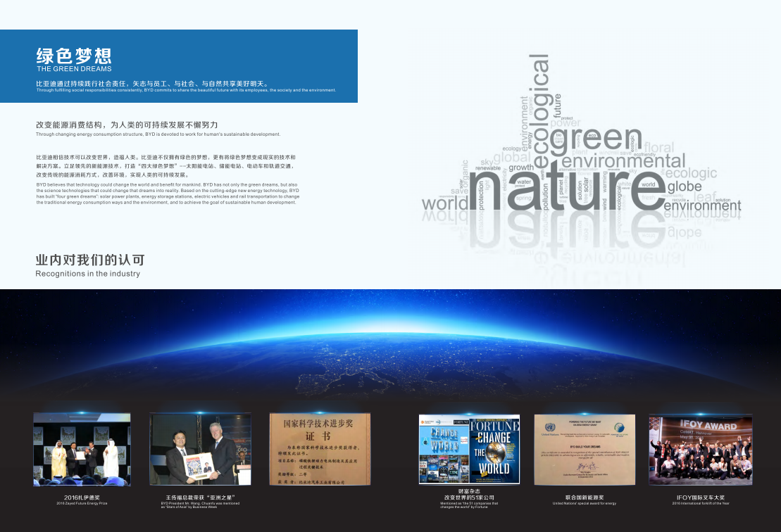The width and height of the screenshot is (781, 532).
Task: Click the 2016 Zayed Future Energy Prize photo
Action: click(82, 449)
